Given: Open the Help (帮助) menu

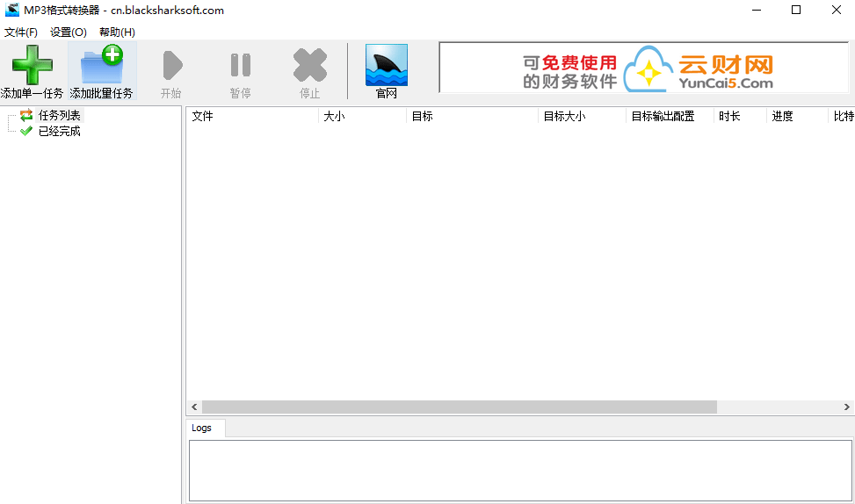Looking at the screenshot, I should (117, 32).
